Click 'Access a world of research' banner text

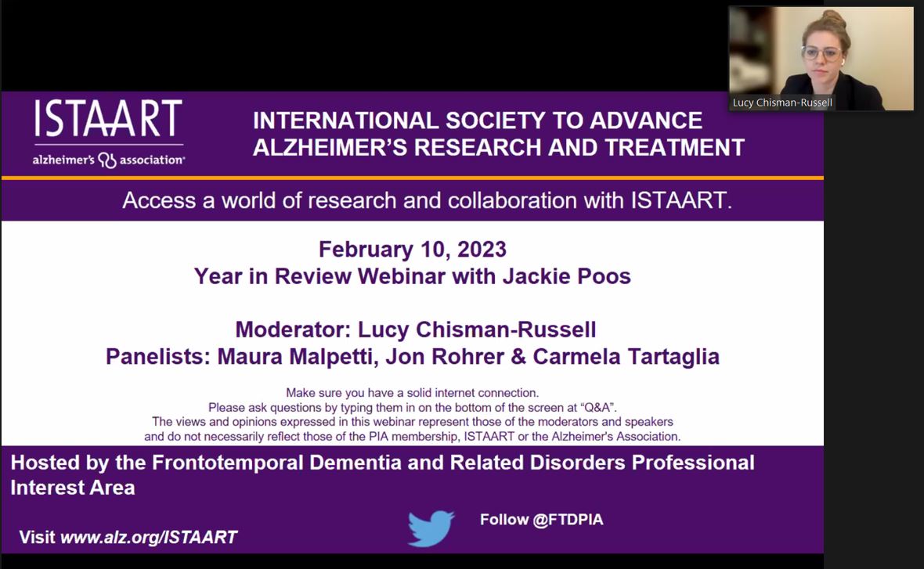click(428, 200)
